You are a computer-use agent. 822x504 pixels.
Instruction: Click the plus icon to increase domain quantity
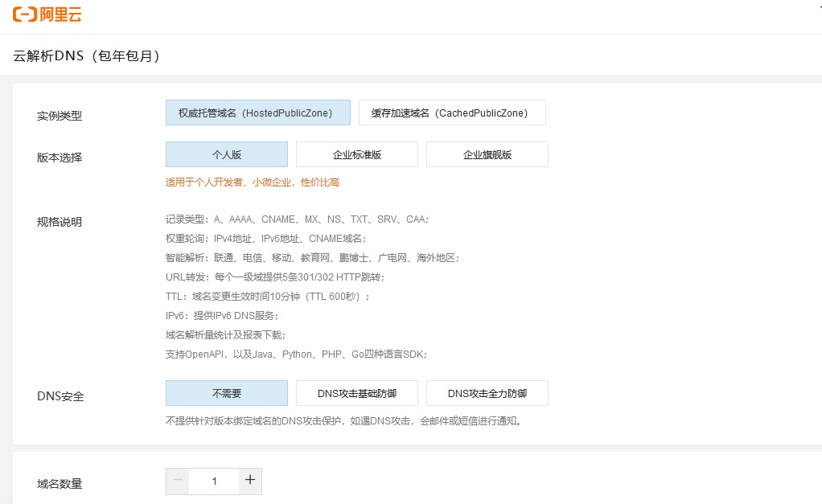(250, 481)
